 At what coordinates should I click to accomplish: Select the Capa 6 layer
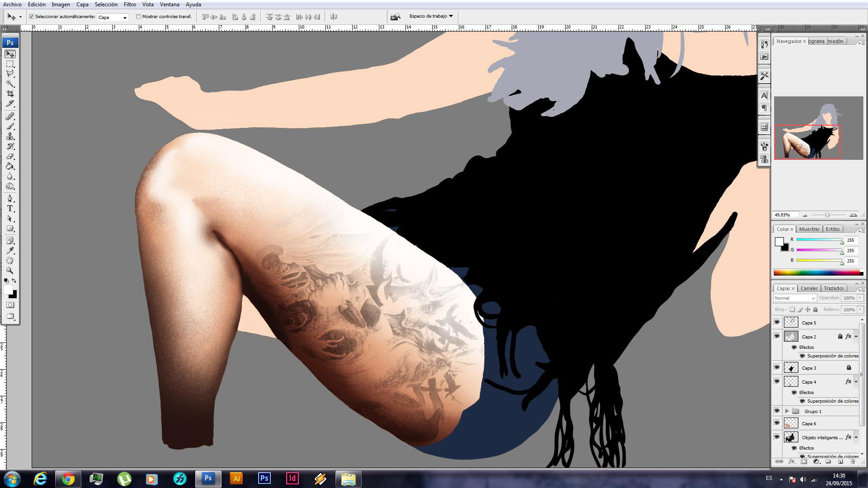pos(809,423)
